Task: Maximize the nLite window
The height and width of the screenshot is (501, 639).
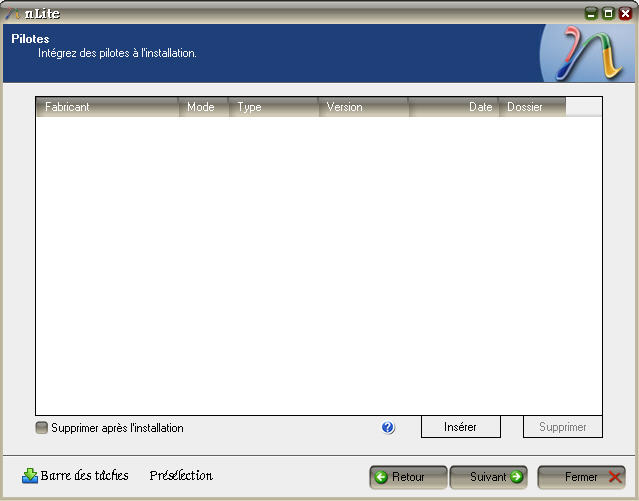Action: point(608,13)
